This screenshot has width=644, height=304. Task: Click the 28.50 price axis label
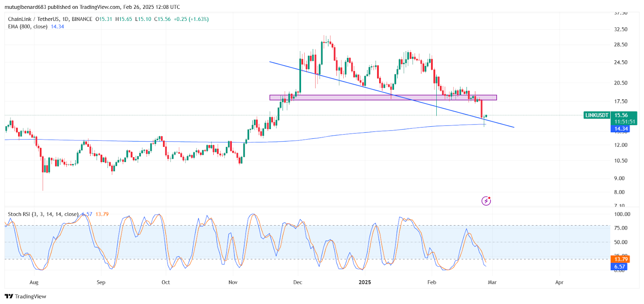click(x=621, y=45)
